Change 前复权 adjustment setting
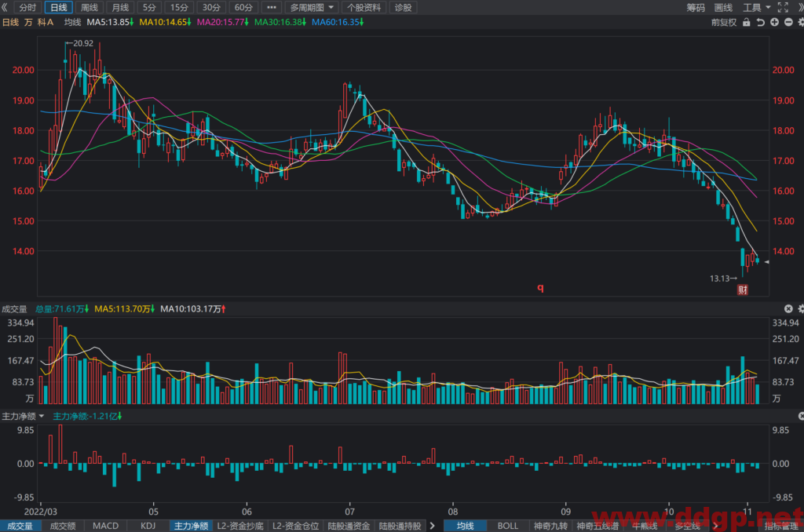This screenshot has height=532, width=804. click(723, 23)
